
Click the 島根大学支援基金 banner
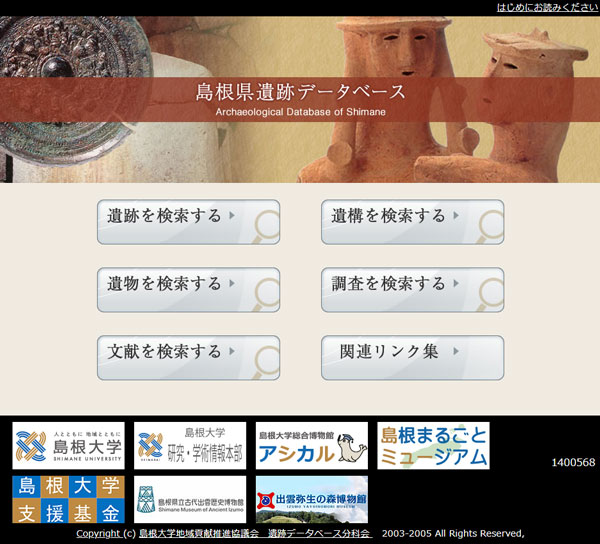68,500
